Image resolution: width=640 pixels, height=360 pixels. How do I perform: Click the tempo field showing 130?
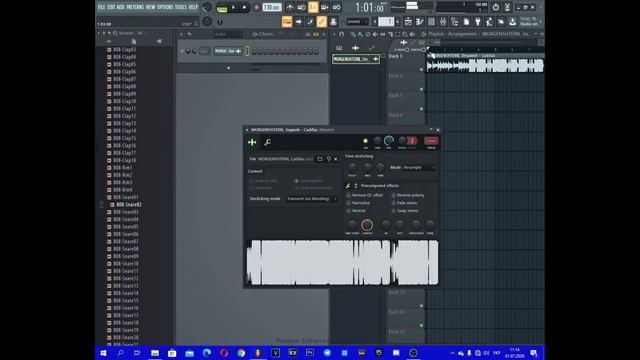[272, 7]
